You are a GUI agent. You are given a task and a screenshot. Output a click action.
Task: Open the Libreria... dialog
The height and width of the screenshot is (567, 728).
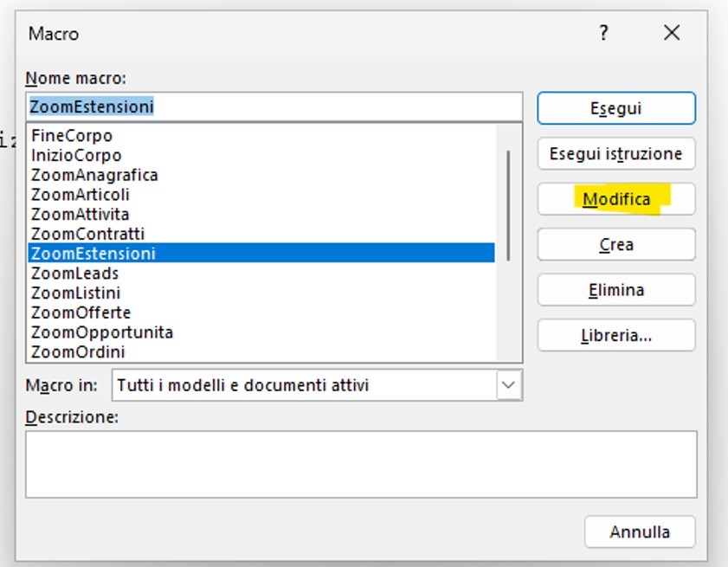pos(615,336)
